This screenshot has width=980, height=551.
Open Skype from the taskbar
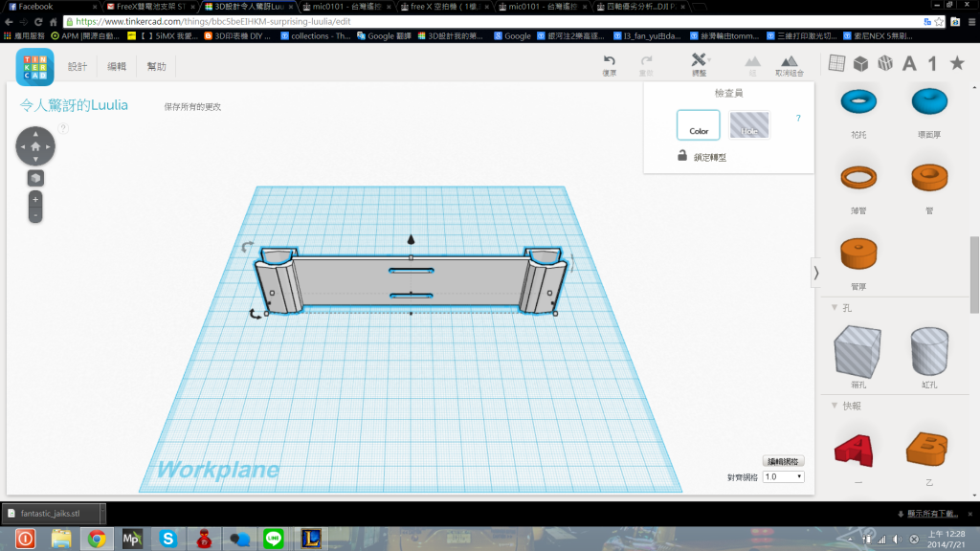(167, 539)
